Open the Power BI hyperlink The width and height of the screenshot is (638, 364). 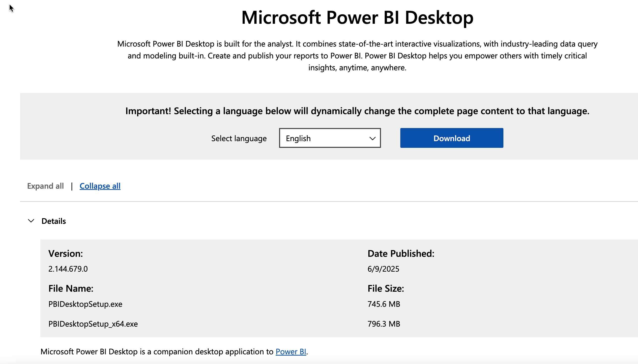click(291, 352)
